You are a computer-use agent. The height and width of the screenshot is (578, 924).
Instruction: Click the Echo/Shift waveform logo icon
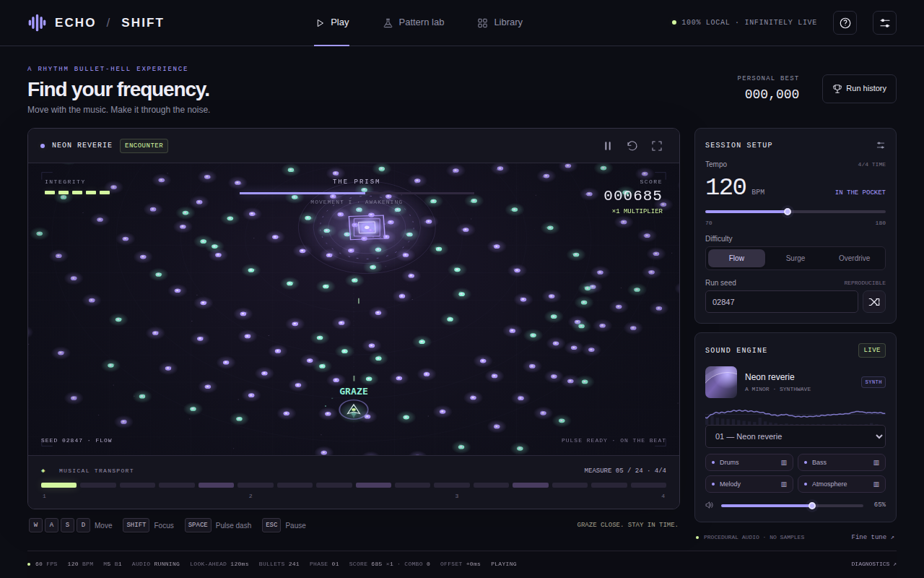click(x=37, y=23)
